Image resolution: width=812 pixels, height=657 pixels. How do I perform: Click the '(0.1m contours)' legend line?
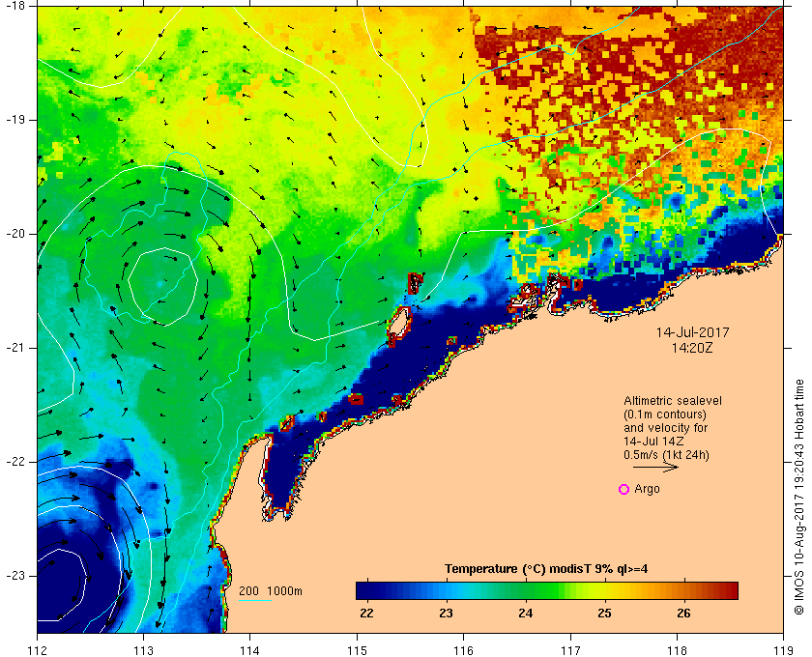click(665, 414)
